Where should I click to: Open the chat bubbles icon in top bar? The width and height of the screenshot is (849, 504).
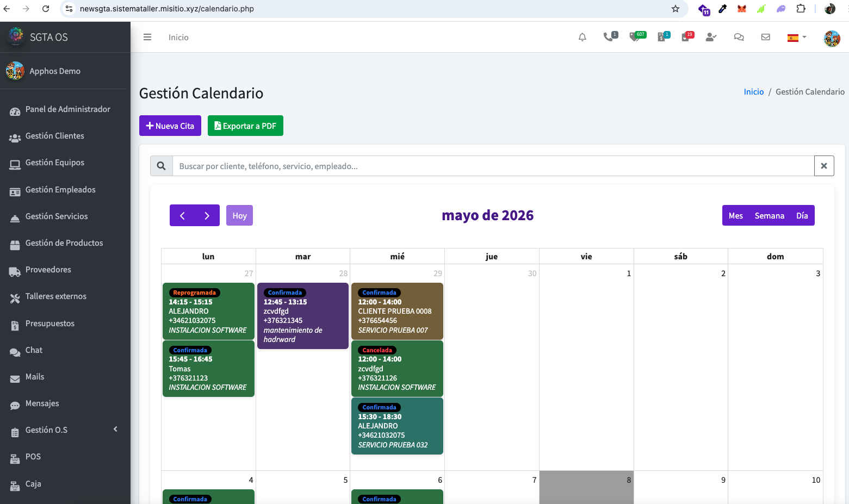coord(739,37)
